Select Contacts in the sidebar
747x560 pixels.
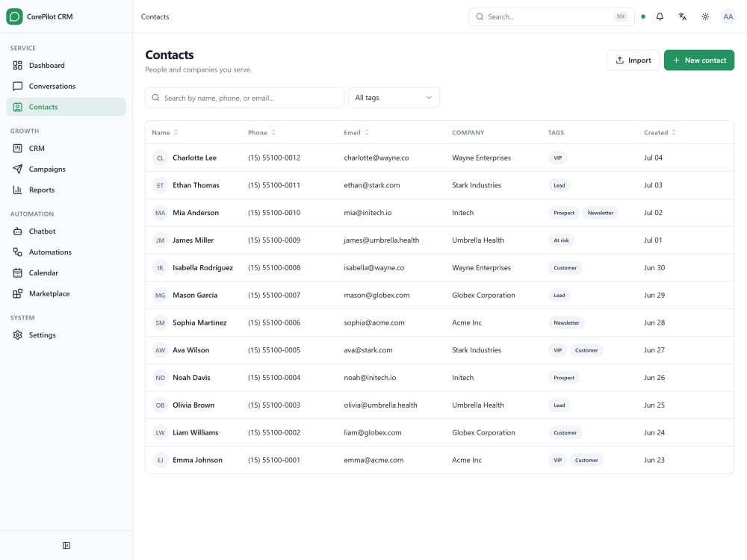66,107
